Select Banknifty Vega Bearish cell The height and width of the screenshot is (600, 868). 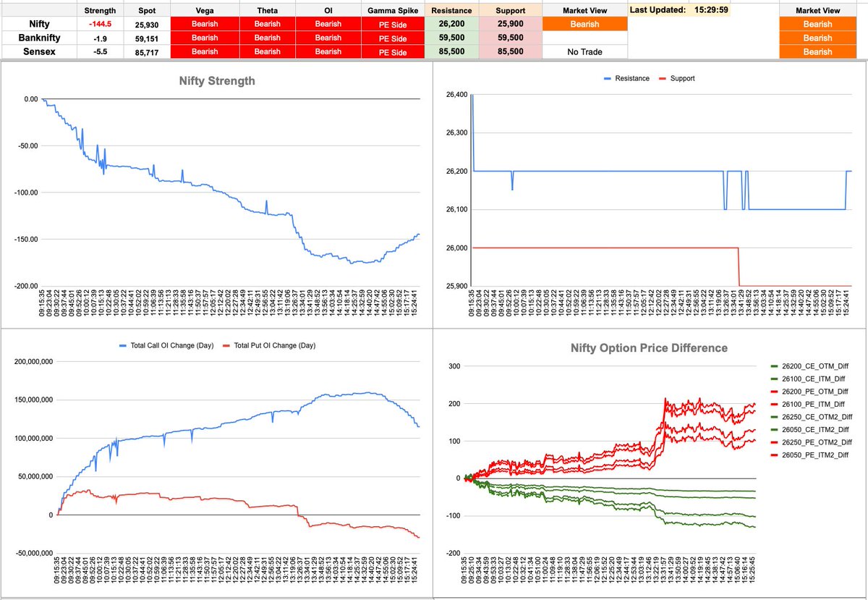point(205,38)
